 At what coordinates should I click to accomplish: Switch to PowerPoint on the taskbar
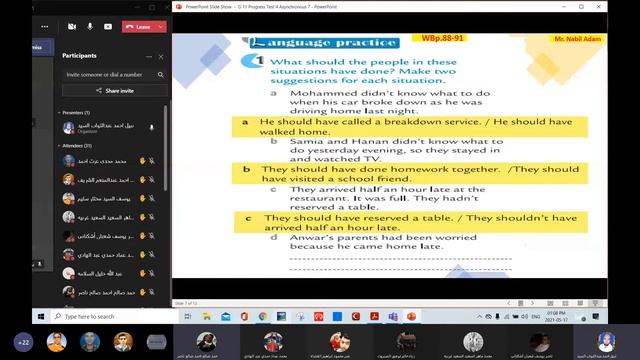411,316
